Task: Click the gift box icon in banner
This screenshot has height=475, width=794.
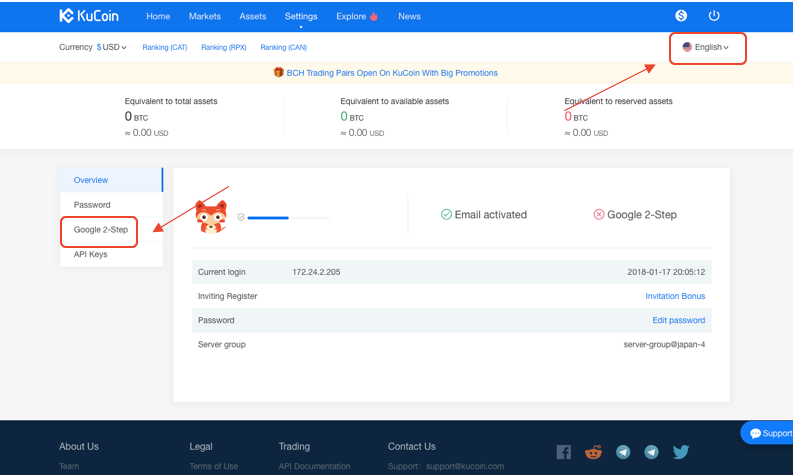Action: pyautogui.click(x=278, y=72)
